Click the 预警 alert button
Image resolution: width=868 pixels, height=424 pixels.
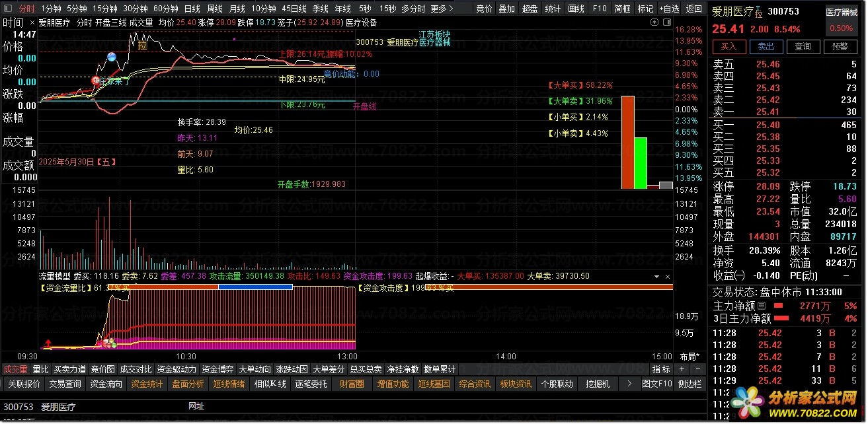pos(840,47)
